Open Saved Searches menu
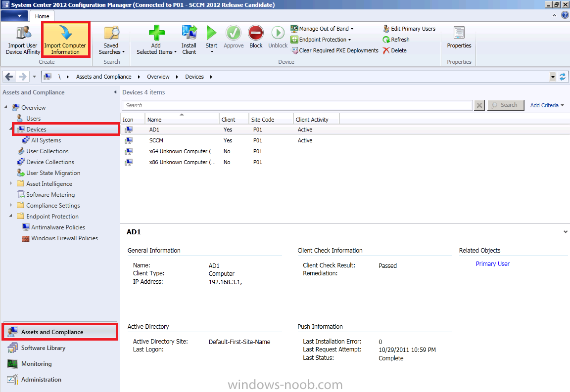This screenshot has width=570, height=392. (x=112, y=40)
